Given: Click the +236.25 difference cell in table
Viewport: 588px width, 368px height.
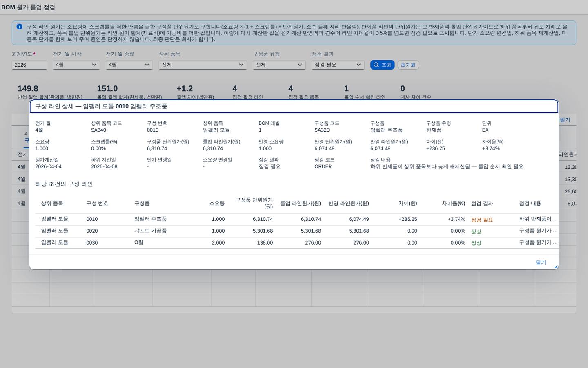Looking at the screenshot, I should pyautogui.click(x=408, y=219).
